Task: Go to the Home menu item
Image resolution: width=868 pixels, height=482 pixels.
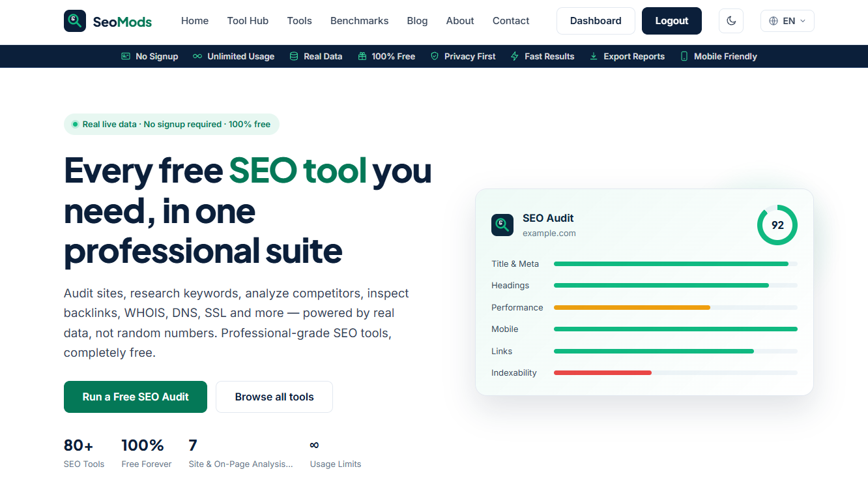Action: point(195,21)
